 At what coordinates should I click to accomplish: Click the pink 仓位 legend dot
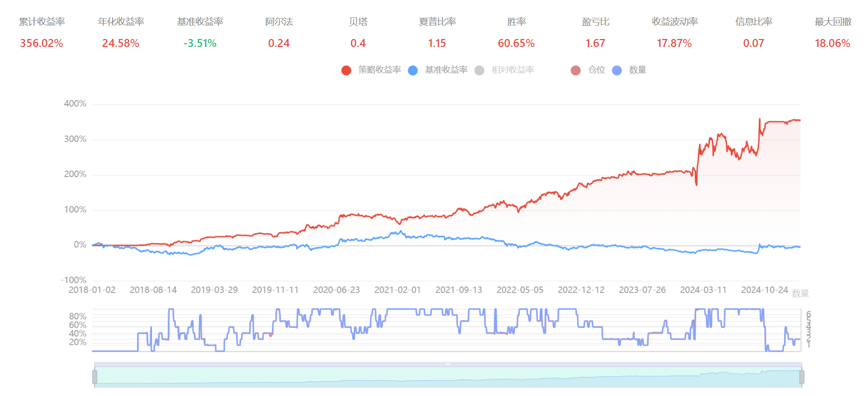pos(576,70)
